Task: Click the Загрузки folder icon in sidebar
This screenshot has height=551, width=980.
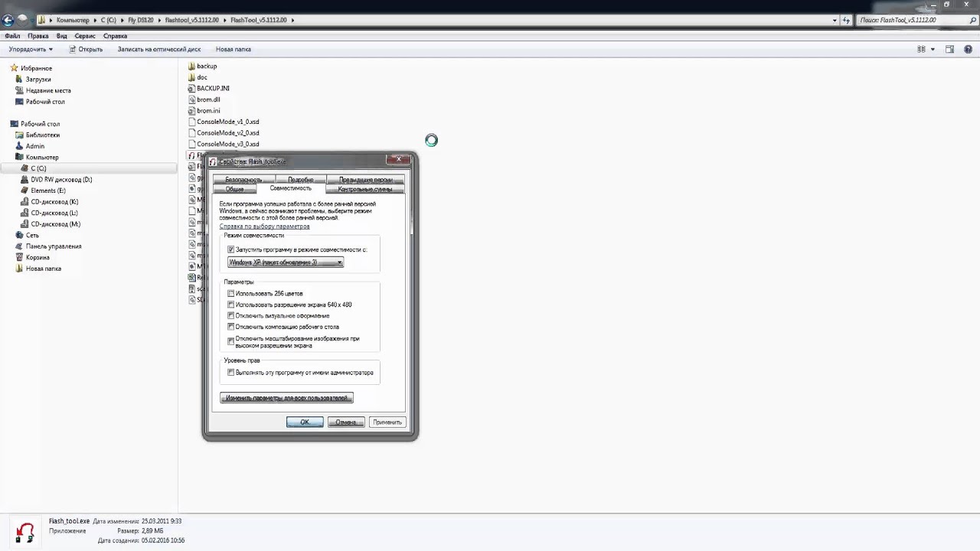Action: pos(20,80)
